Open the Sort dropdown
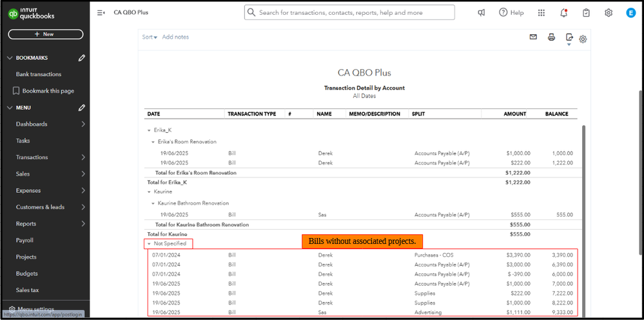Screen dimensions: 644x320 click(x=150, y=37)
